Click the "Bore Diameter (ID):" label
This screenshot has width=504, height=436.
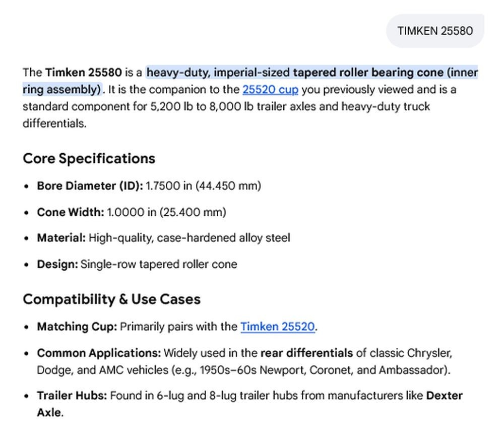pos(90,186)
